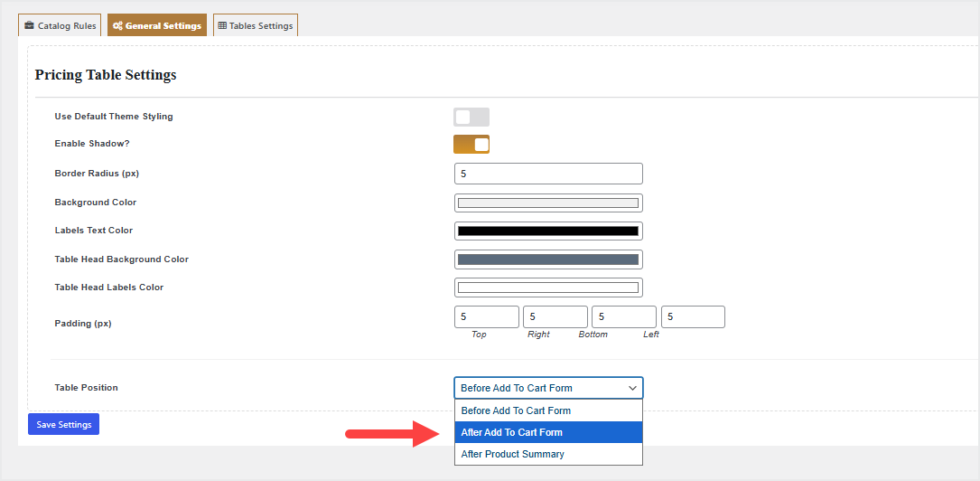This screenshot has height=481, width=980.
Task: Open the Background Color picker
Action: point(547,203)
